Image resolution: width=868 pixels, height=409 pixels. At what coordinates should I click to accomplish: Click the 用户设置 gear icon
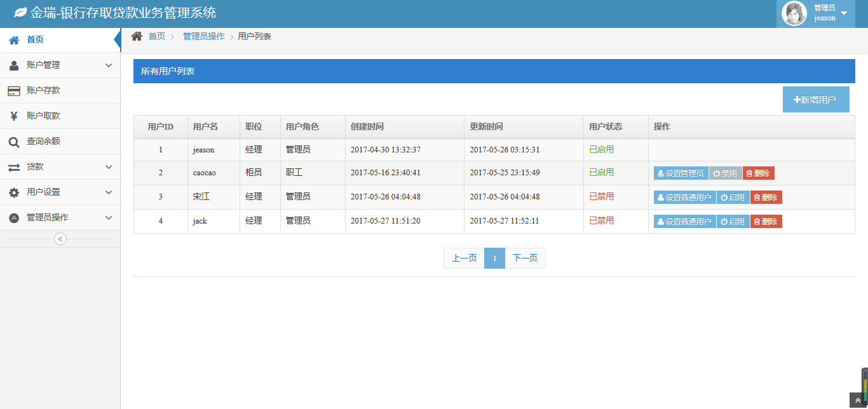[14, 192]
